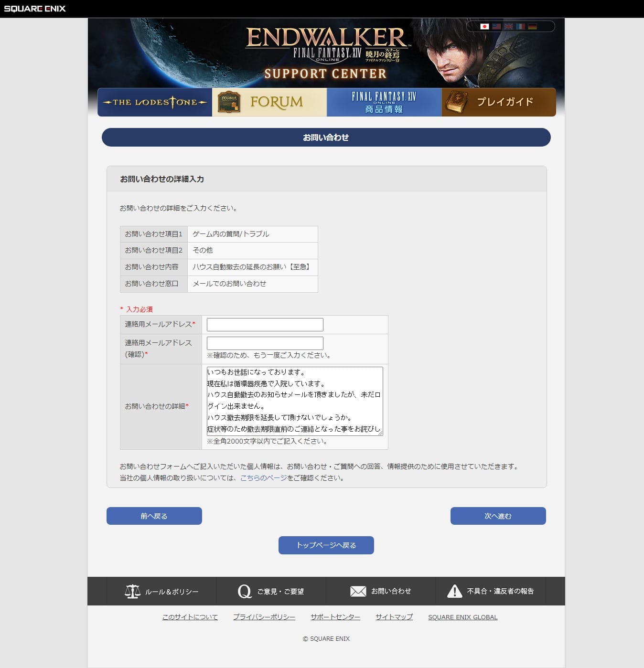Screen dimensions: 644x668
Task: Open the warning 不具合・違反者の報告 item
Action: 491,591
